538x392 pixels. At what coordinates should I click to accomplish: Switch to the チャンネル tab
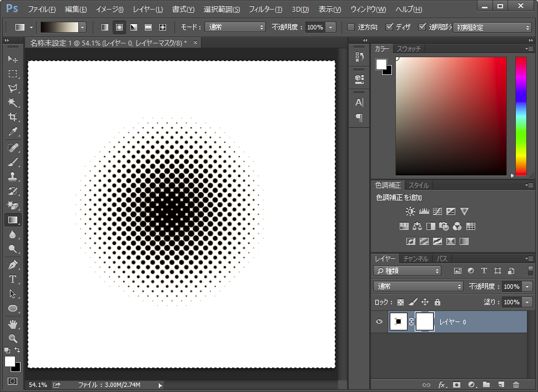pyautogui.click(x=415, y=259)
